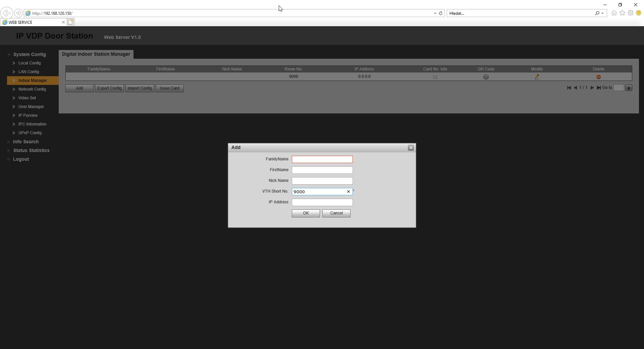Click the Modify pencil icon for room 9000

[537, 77]
